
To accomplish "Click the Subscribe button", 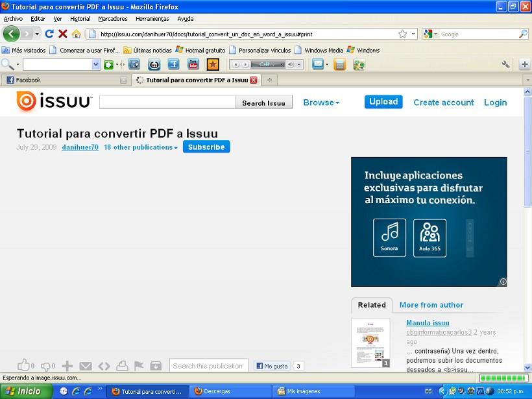I will [206, 147].
